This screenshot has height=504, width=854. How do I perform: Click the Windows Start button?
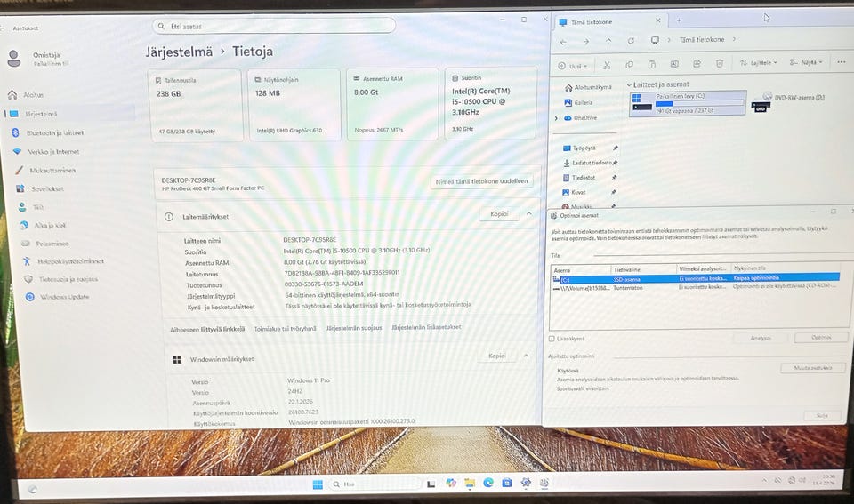pyautogui.click(x=318, y=484)
